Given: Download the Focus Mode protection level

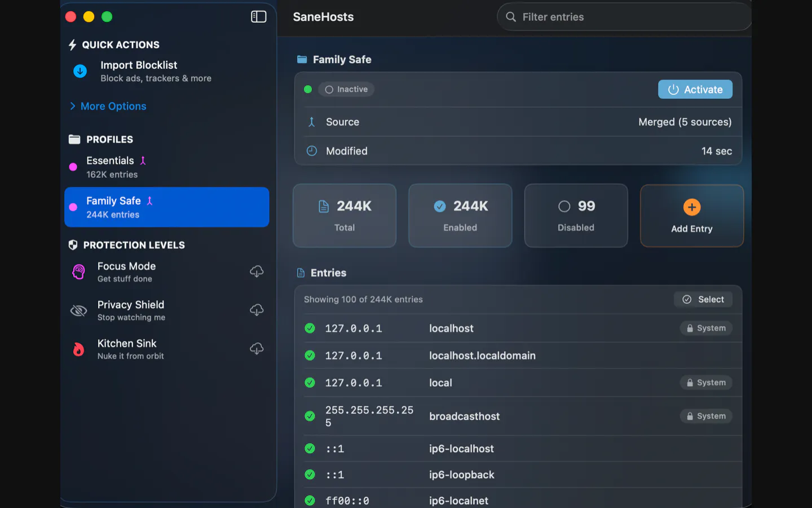Looking at the screenshot, I should 257,271.
